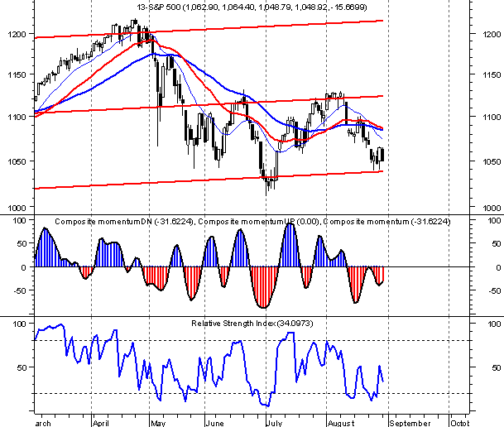Click the left-axis 1150 price label
The image size is (504, 427).
17,74
